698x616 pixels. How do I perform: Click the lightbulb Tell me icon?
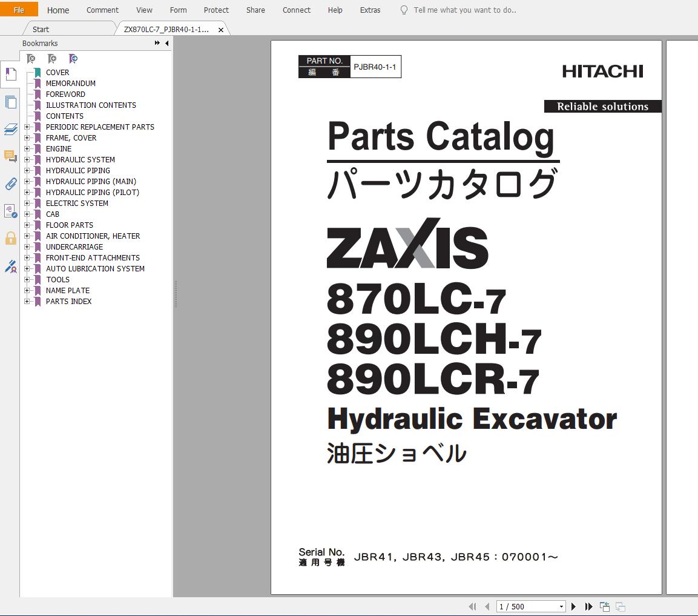pyautogui.click(x=404, y=10)
